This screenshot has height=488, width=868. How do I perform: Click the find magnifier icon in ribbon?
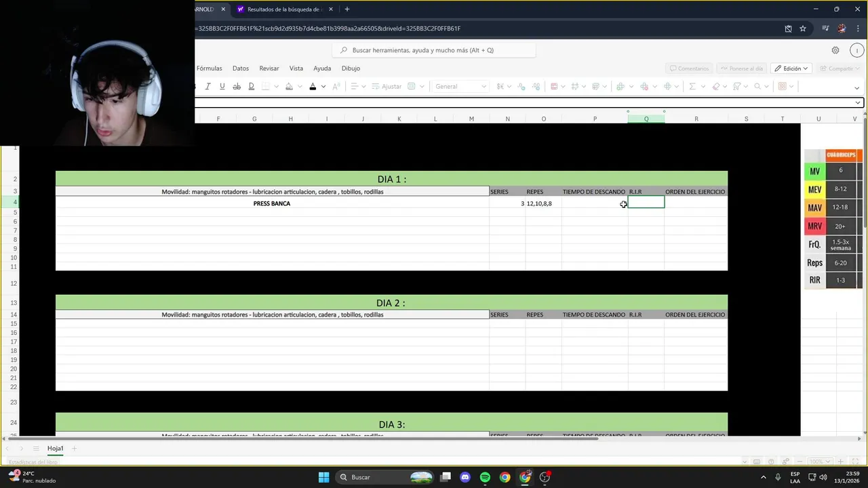pyautogui.click(x=757, y=86)
